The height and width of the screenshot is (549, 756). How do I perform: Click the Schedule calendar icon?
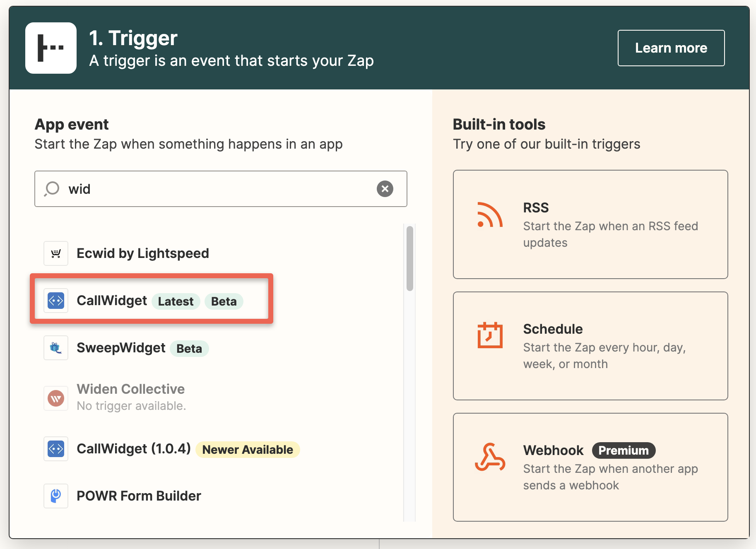pyautogui.click(x=490, y=335)
